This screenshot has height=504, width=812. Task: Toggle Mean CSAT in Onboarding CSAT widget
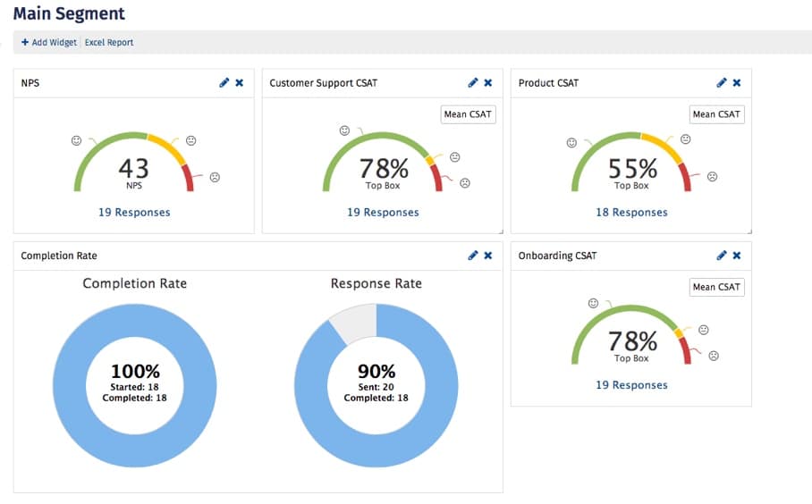(716, 287)
